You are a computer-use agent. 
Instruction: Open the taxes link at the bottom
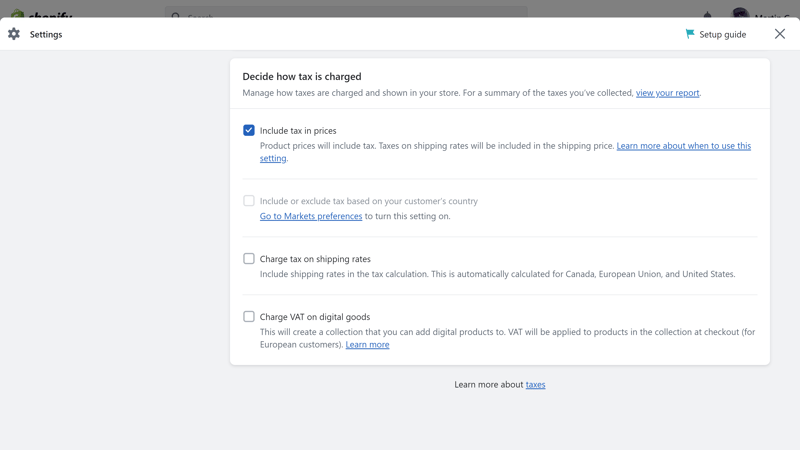click(x=535, y=385)
